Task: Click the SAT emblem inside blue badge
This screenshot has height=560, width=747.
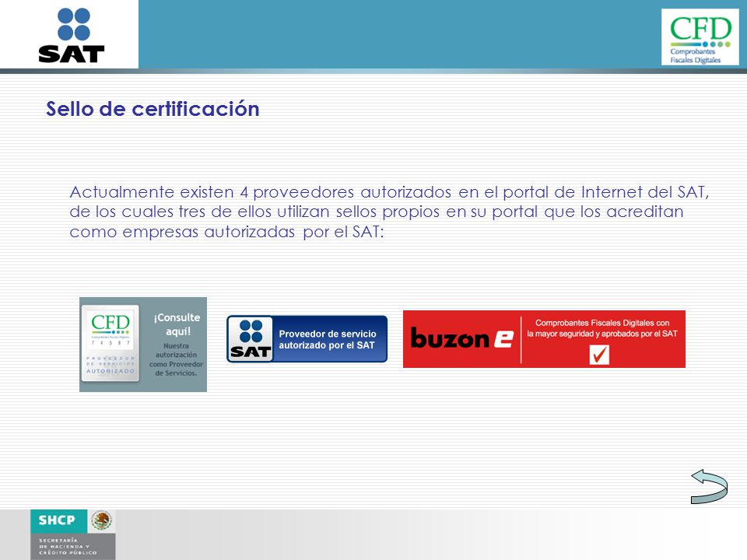Action: (x=251, y=339)
